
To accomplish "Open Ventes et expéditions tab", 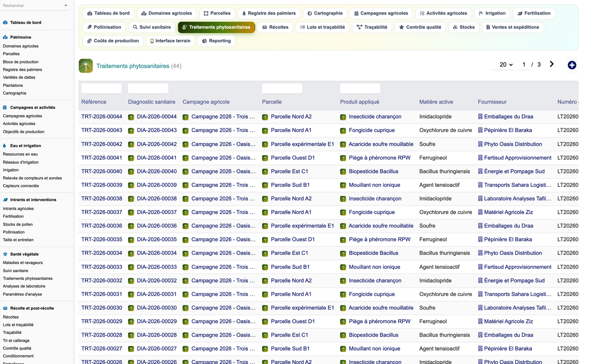I will [x=513, y=27].
